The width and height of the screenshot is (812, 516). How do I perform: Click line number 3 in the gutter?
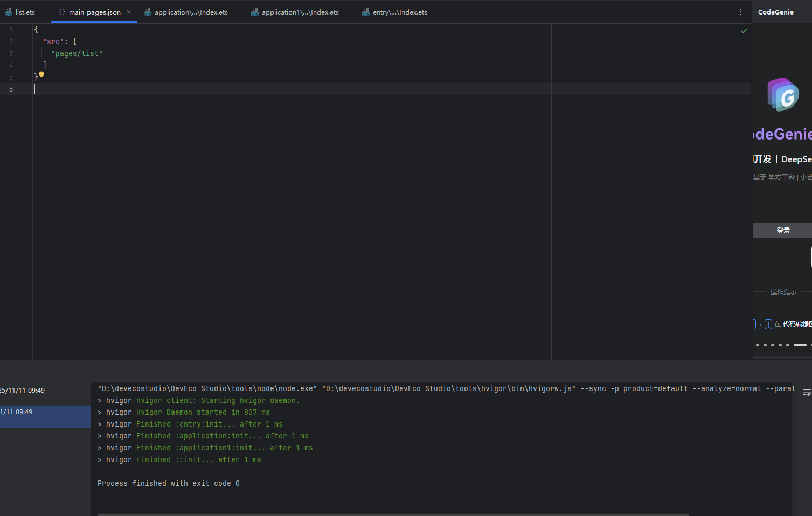(x=11, y=53)
